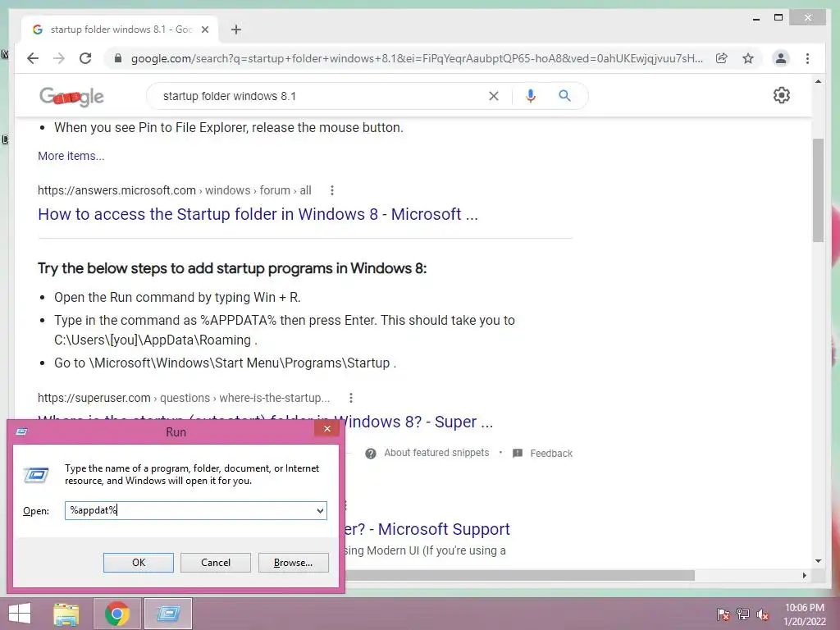Image resolution: width=840 pixels, height=630 pixels.
Task: Open Google quick settings gear
Action: click(x=782, y=95)
